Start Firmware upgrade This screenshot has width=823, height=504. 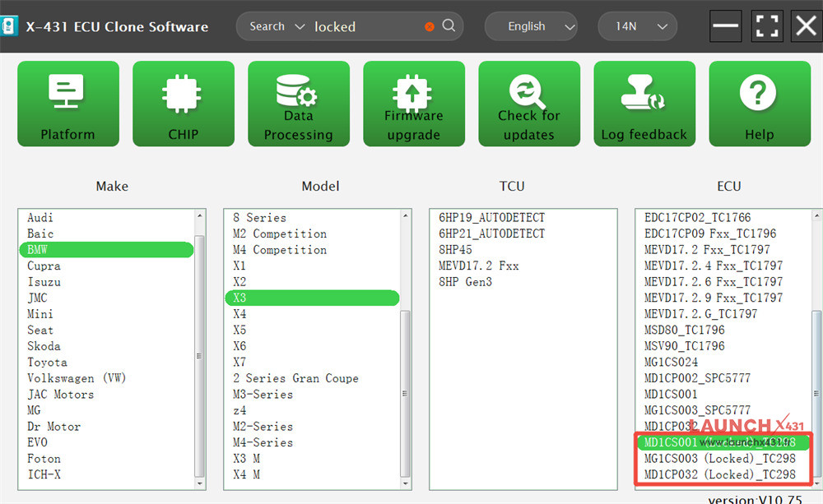pyautogui.click(x=414, y=104)
